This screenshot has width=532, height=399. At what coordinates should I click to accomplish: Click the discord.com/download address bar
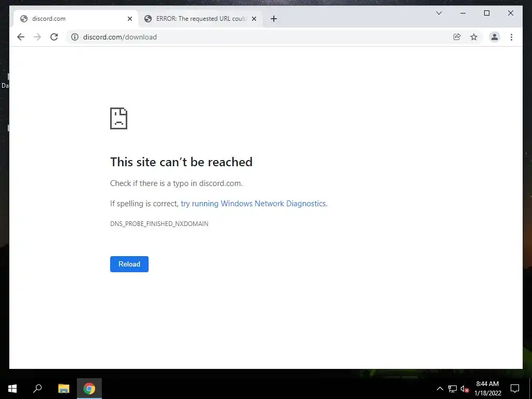click(x=258, y=37)
